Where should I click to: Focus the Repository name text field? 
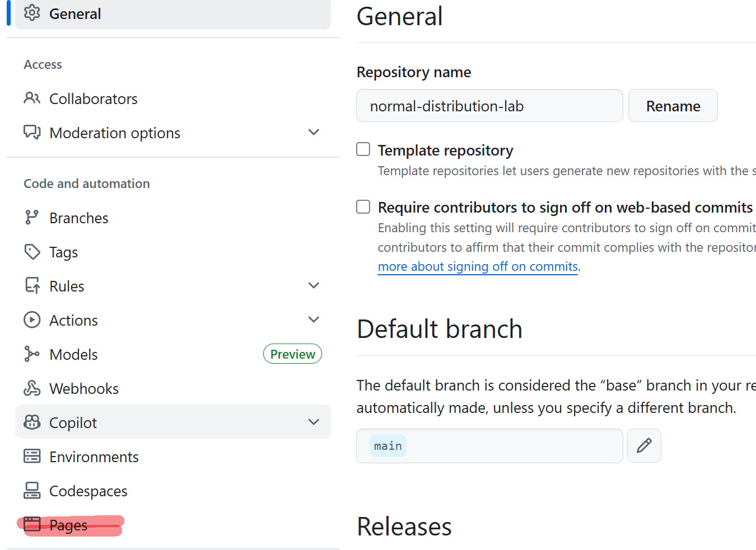point(489,106)
